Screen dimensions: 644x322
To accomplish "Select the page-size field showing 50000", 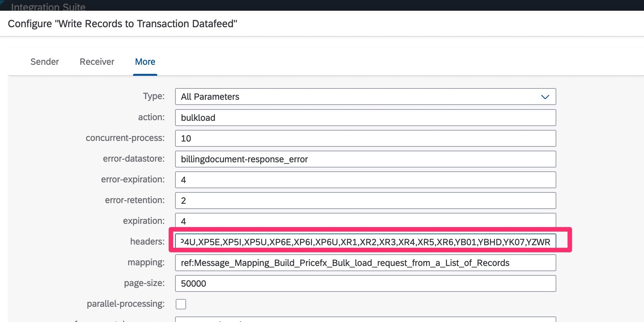I will tap(365, 283).
